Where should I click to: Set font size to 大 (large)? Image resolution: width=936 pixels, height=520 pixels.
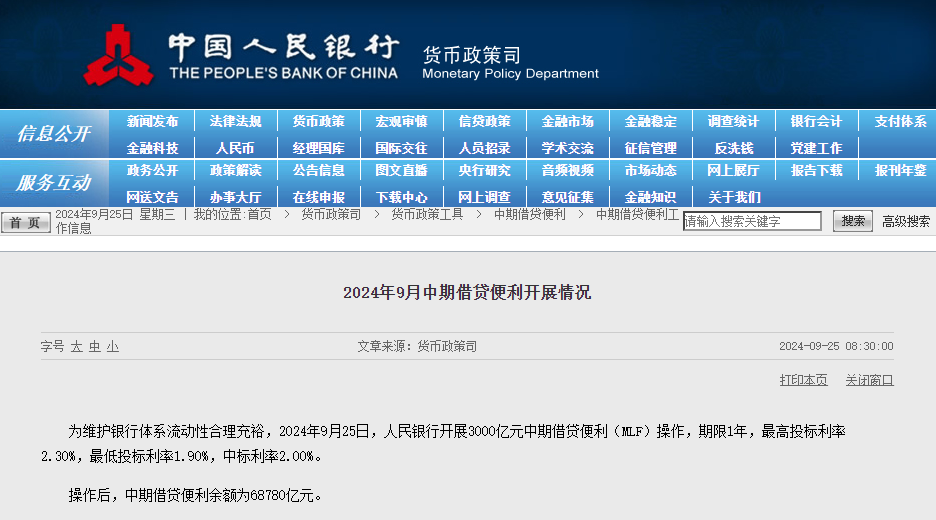[76, 346]
